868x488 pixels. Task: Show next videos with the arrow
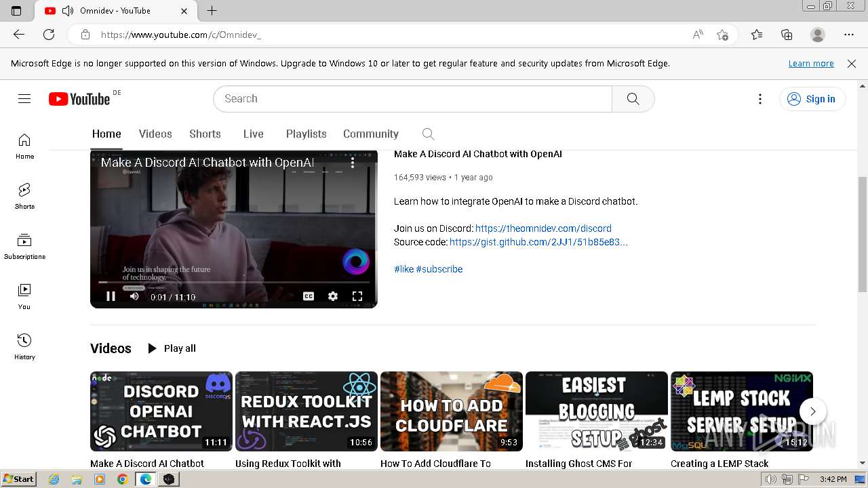click(x=812, y=411)
